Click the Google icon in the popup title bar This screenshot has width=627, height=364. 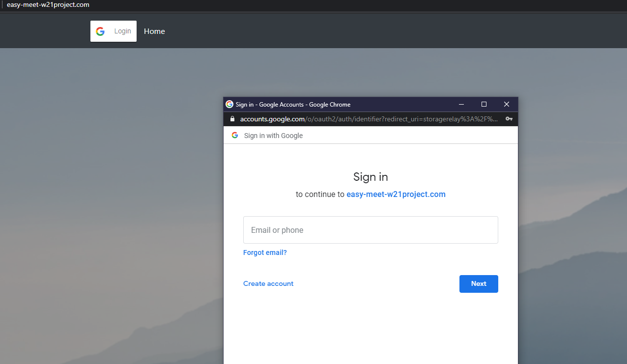pyautogui.click(x=229, y=104)
